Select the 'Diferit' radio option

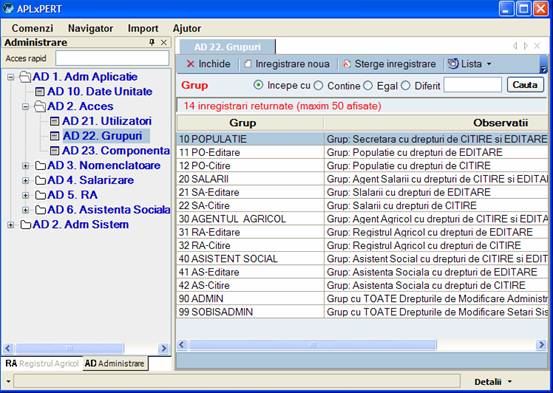pyautogui.click(x=406, y=85)
